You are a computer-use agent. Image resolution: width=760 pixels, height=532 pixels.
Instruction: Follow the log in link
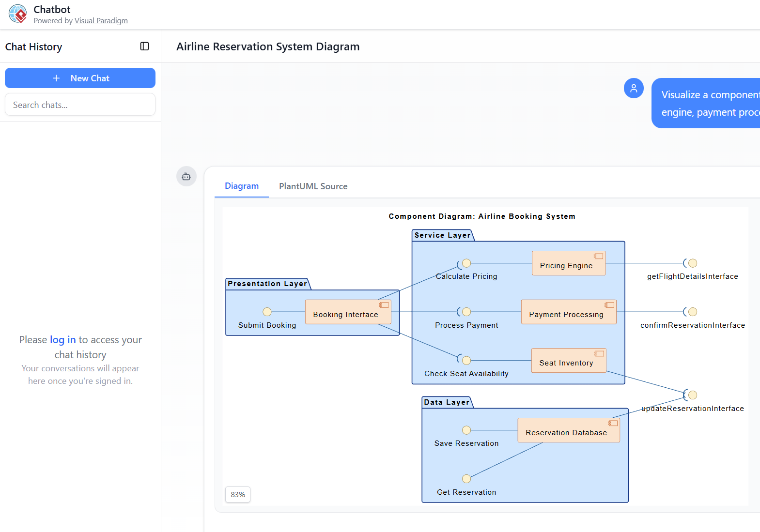(x=62, y=340)
